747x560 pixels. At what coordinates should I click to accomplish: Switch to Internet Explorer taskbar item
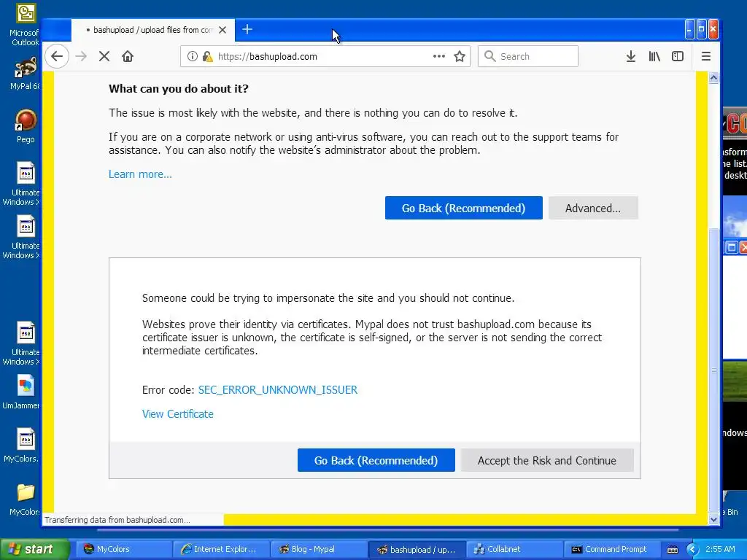click(x=221, y=549)
